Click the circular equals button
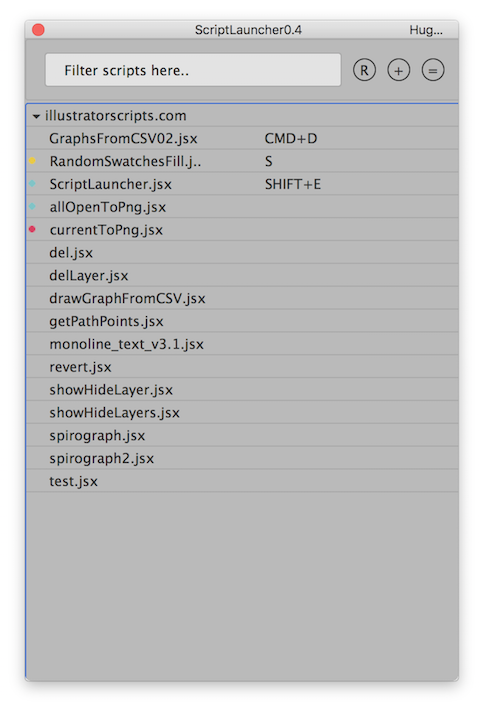 [x=433, y=70]
